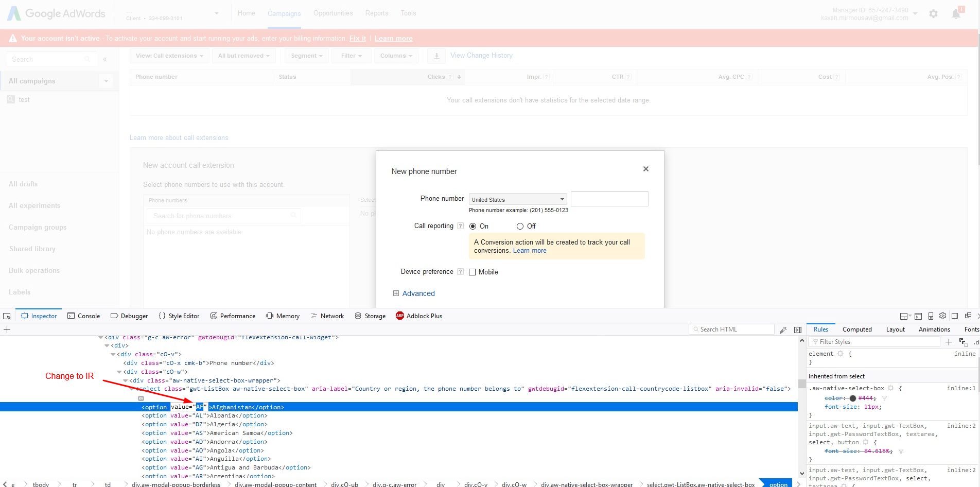
Task: Collapse the left navigation with the chevron icon
Action: 105,59
